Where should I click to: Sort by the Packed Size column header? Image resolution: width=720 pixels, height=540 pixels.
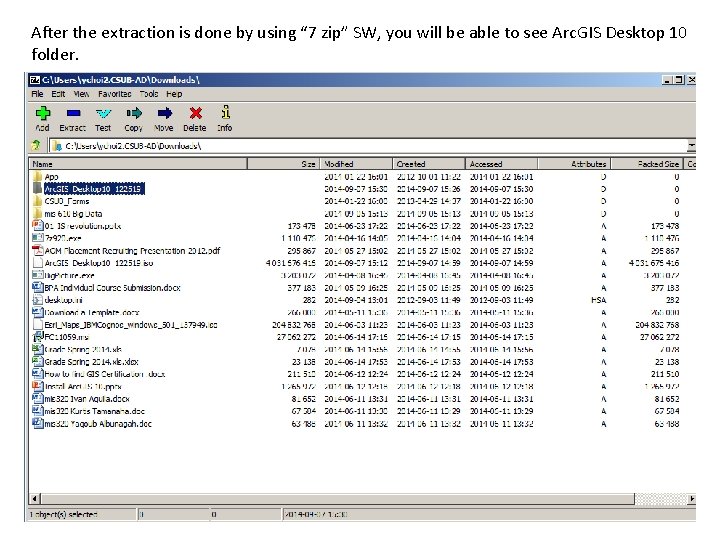[647, 164]
